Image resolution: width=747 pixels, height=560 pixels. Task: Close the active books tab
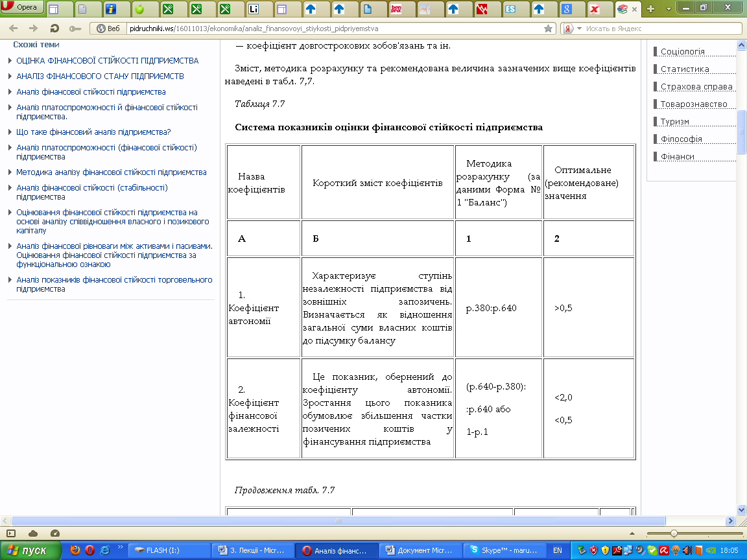(634, 9)
